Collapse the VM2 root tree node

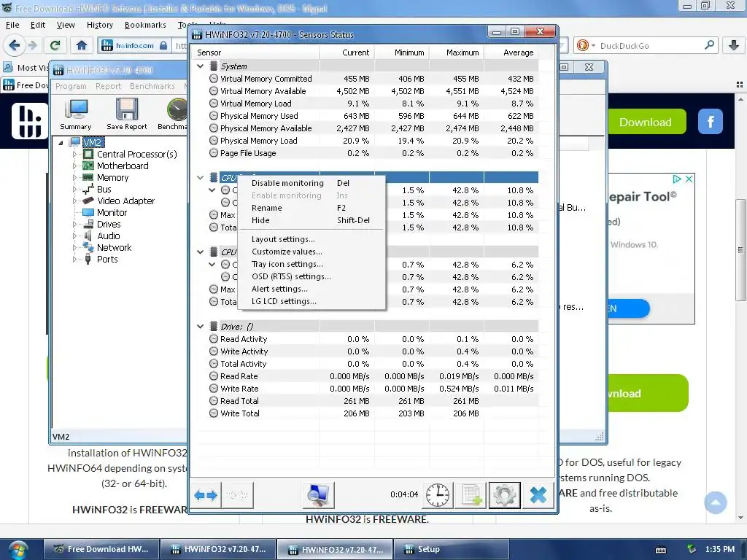click(x=61, y=142)
